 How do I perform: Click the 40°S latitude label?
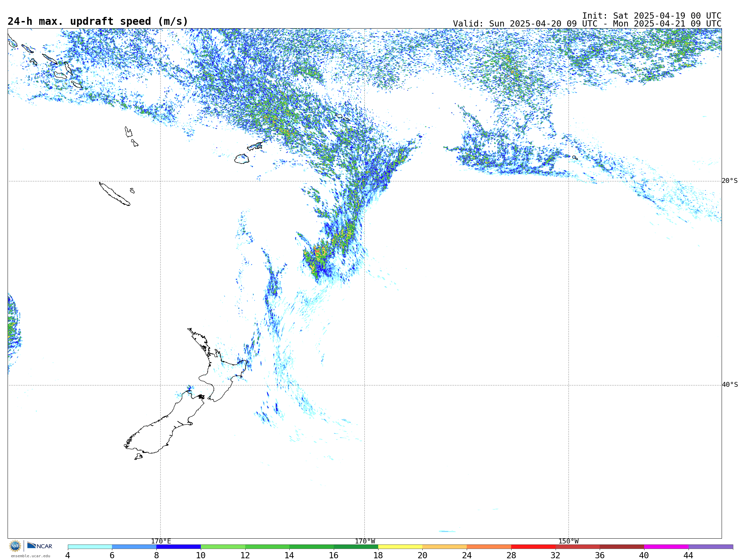coord(730,385)
